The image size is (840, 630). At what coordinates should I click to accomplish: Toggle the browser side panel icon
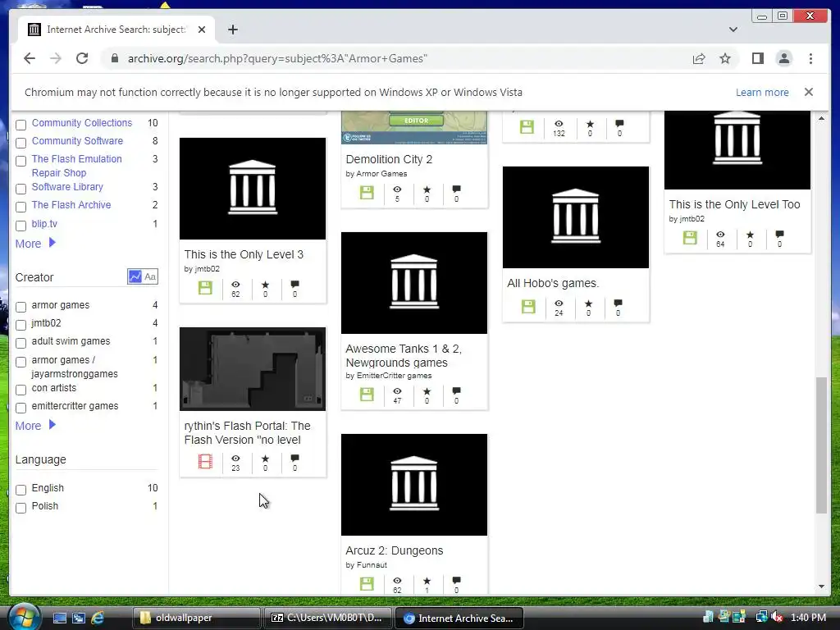pyautogui.click(x=757, y=58)
